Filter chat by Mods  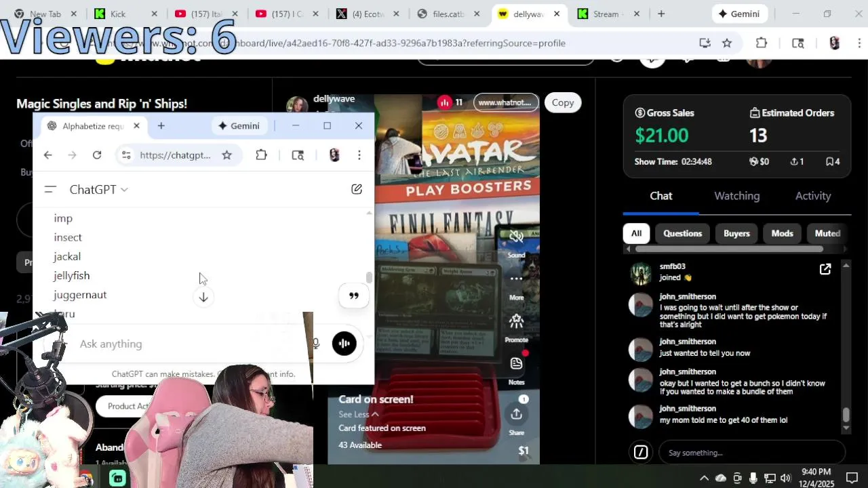[x=782, y=233]
